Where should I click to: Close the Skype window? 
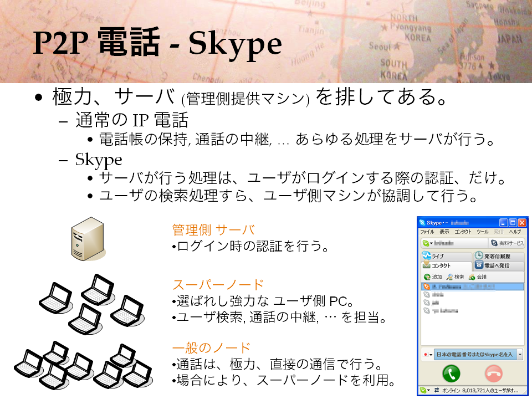pos(522,223)
